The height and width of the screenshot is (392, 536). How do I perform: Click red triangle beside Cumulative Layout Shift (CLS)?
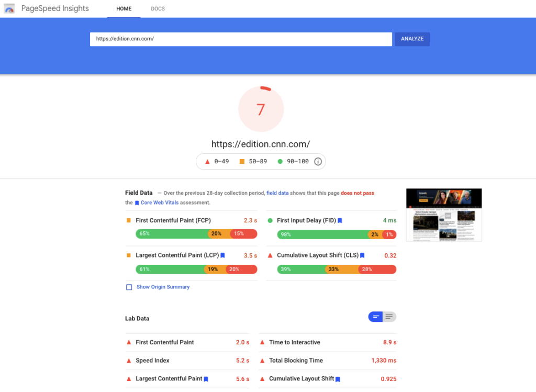pos(270,255)
